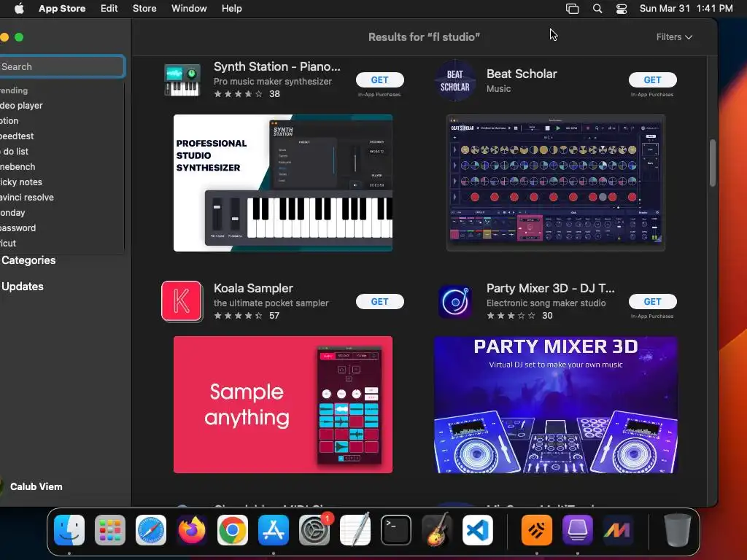Open Beat Scholar title link
Image resolution: width=747 pixels, height=560 pixels.
click(x=522, y=74)
